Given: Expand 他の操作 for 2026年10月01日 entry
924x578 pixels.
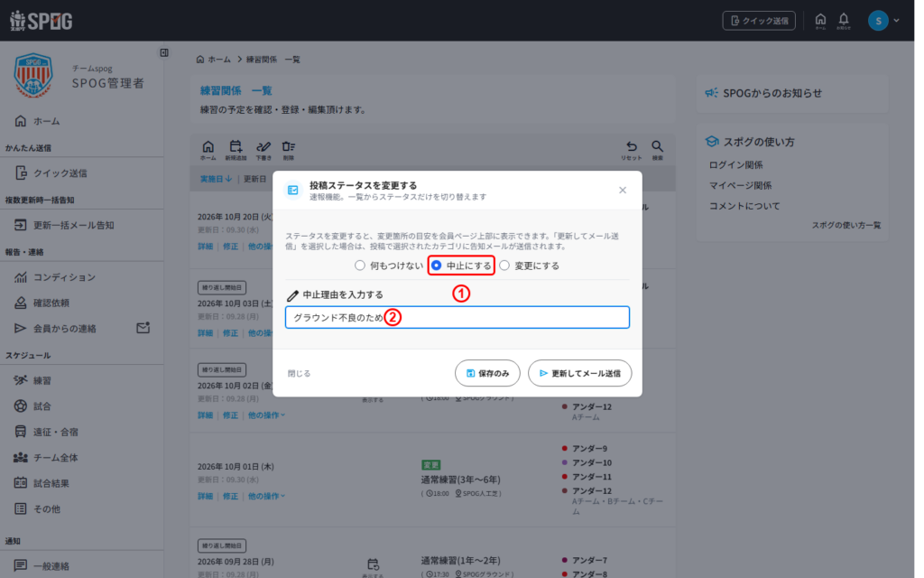Looking at the screenshot, I should click(266, 496).
